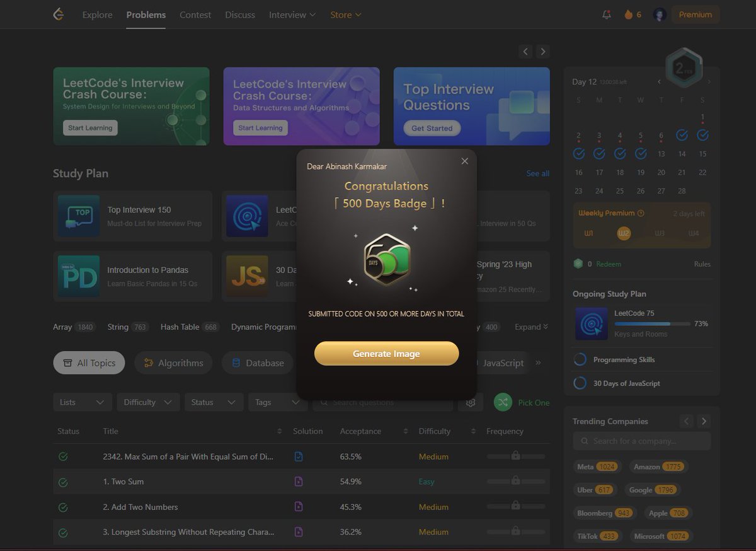This screenshot has width=756, height=551.
Task: Click the LeetCode 75 progress bar
Action: pos(652,323)
